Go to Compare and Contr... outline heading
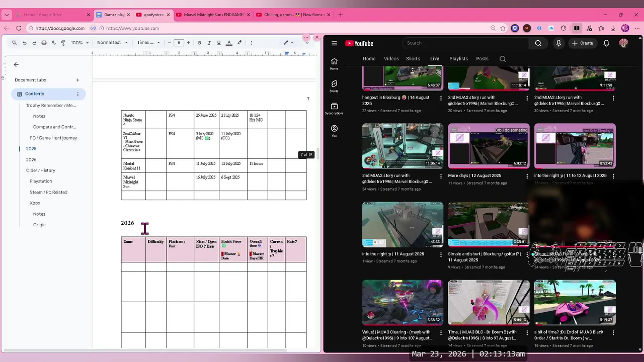644x362 pixels. [x=54, y=127]
